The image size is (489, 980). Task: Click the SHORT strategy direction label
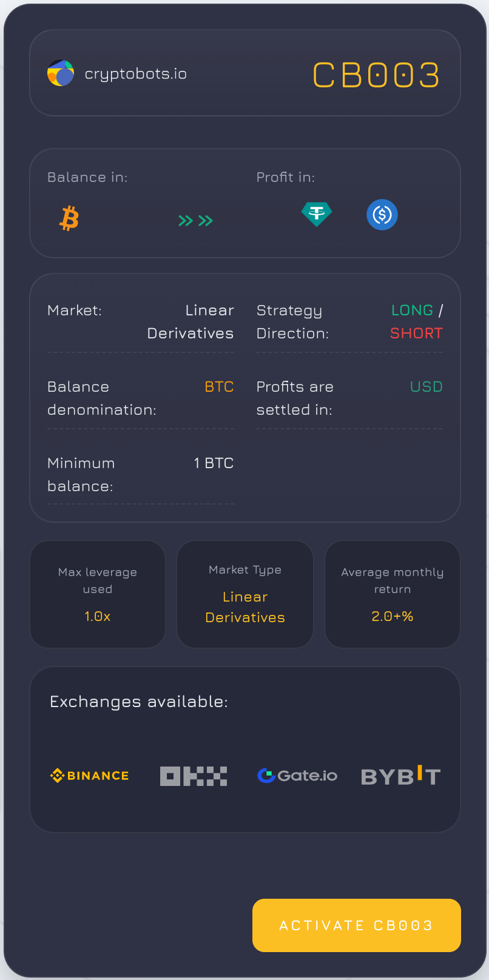417,334
